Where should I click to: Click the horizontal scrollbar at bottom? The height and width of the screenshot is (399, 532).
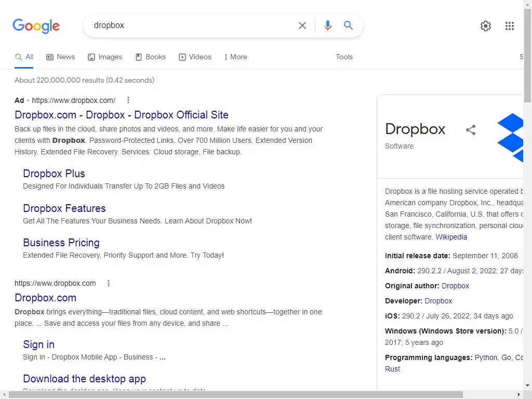[236, 395]
